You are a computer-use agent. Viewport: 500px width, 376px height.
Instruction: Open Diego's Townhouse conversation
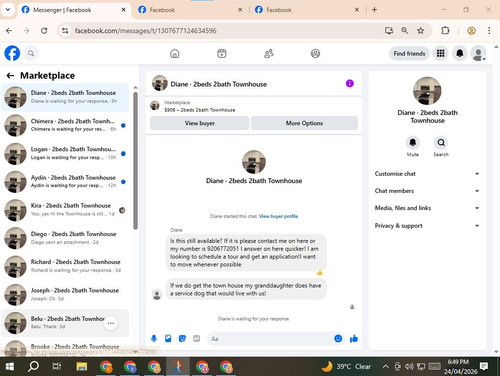click(x=65, y=238)
